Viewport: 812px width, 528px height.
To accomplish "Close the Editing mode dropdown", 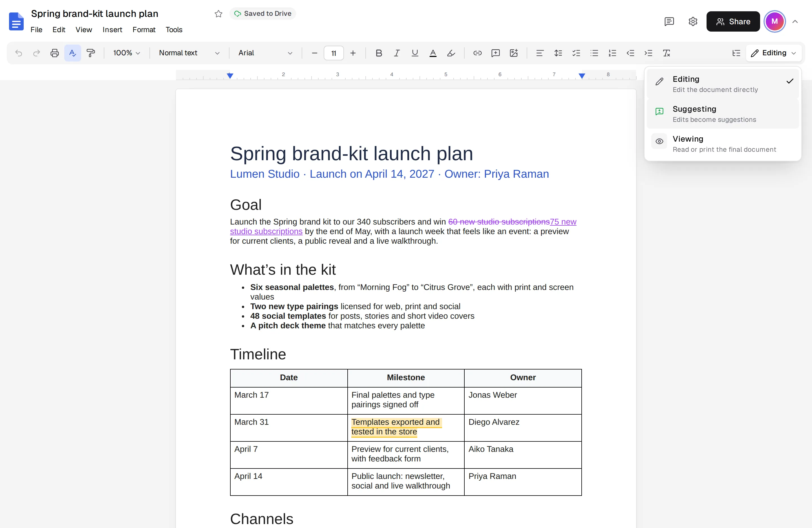I will pyautogui.click(x=774, y=53).
